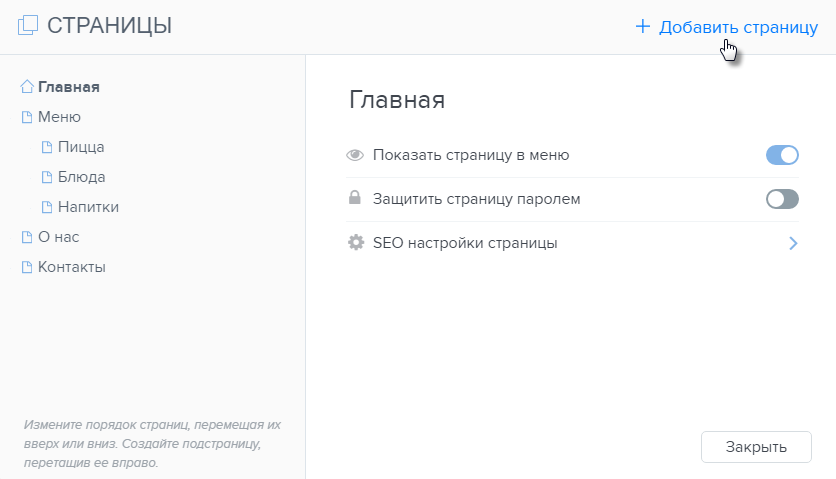Viewport: 836px width, 479px height.
Task: Click the Закрыть button
Action: 756,447
